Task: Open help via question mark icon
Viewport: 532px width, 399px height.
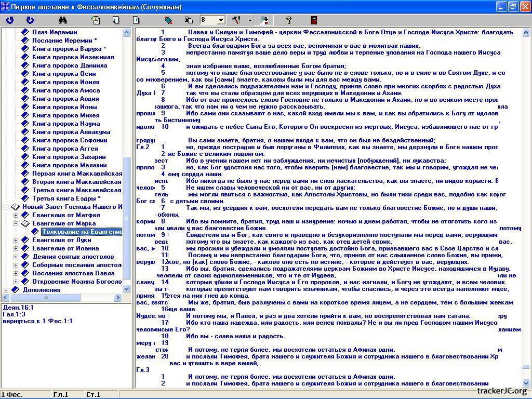Action: pyautogui.click(x=289, y=20)
